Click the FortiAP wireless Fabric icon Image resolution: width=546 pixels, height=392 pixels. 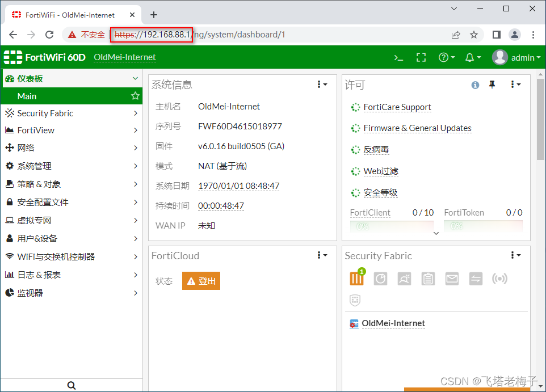point(499,279)
